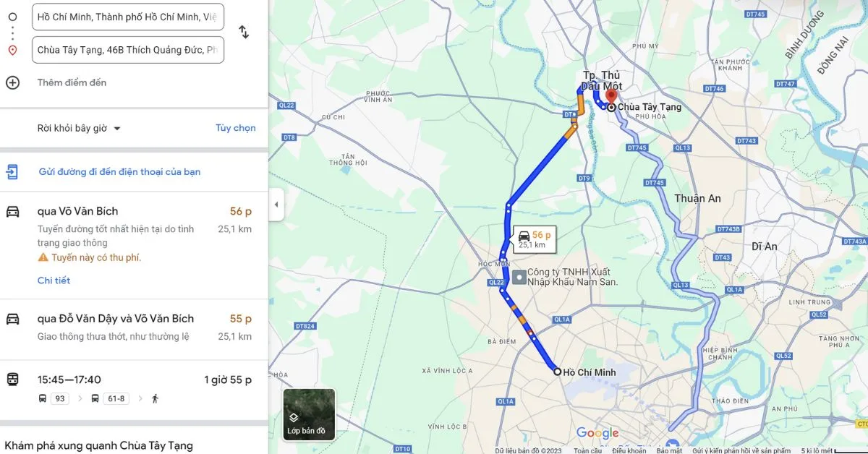The image size is (868, 454).
Task: Open the Rời khỏi bây giờ dropdown
Action: (79, 128)
